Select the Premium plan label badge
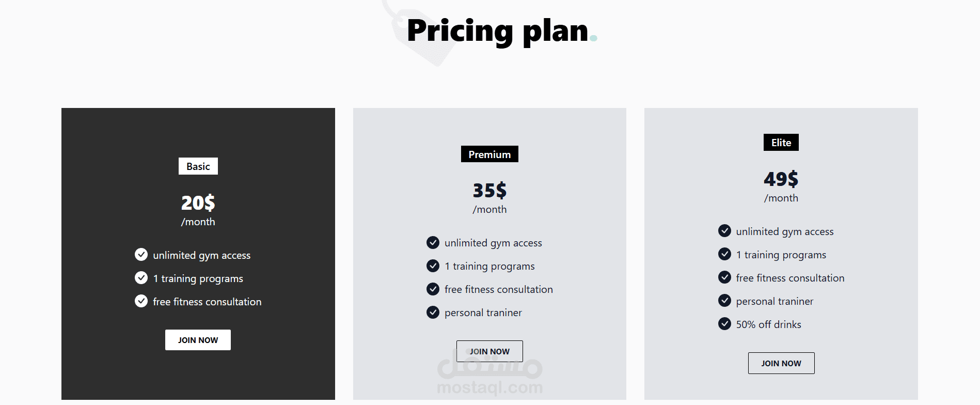Viewport: 980px width, 405px height. (489, 154)
